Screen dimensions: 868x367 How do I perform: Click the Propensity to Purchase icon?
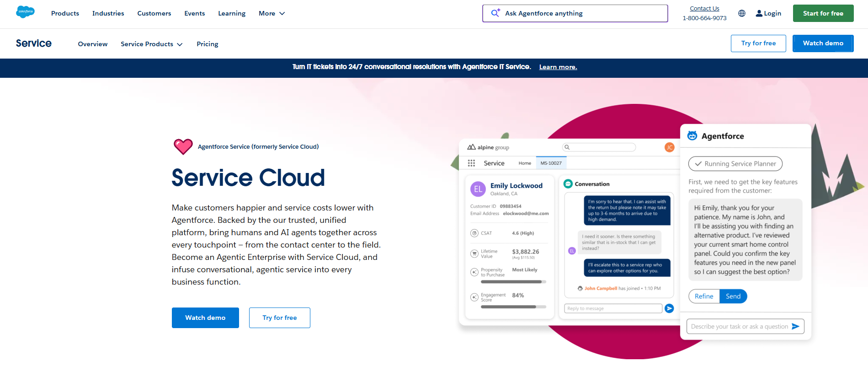click(474, 272)
